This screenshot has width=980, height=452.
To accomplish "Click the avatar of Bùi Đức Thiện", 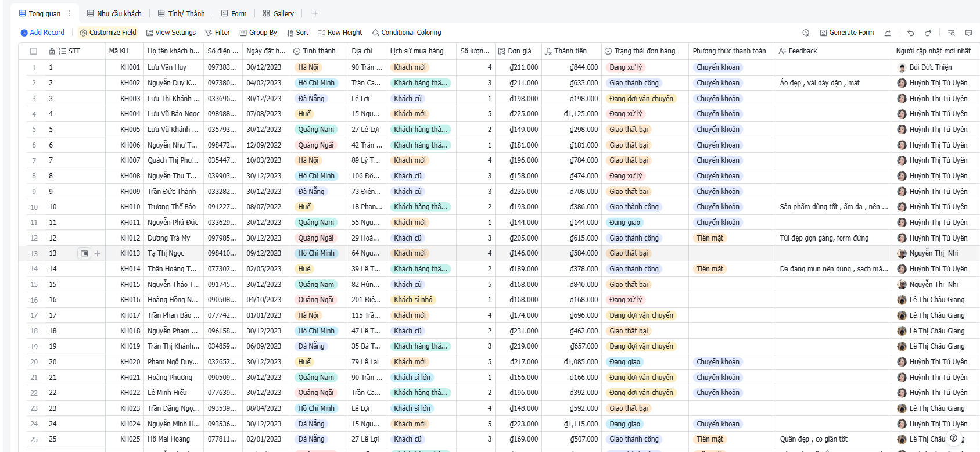I will (x=902, y=67).
